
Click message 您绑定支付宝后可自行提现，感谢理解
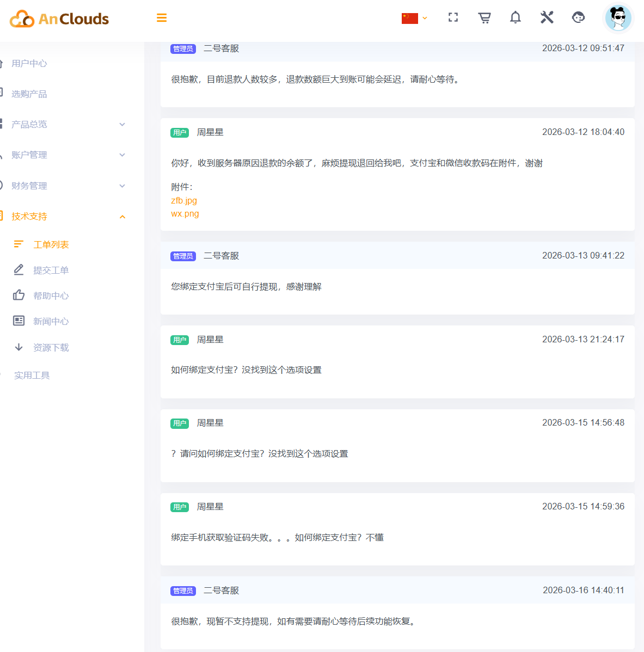pos(246,286)
